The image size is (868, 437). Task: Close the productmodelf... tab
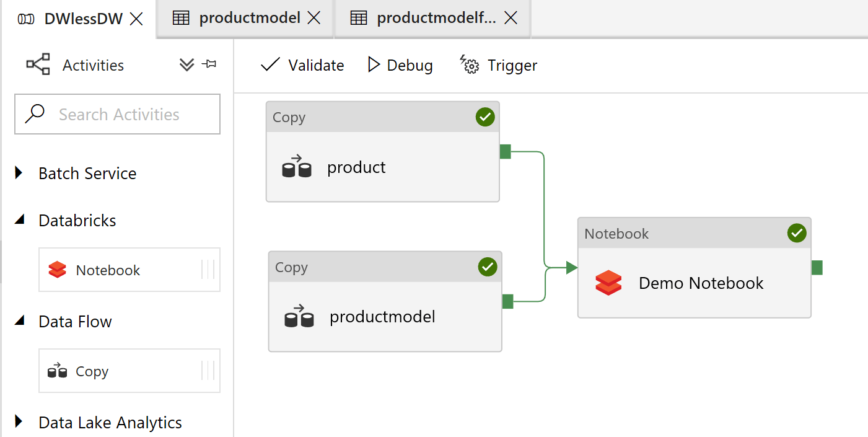coord(511,19)
